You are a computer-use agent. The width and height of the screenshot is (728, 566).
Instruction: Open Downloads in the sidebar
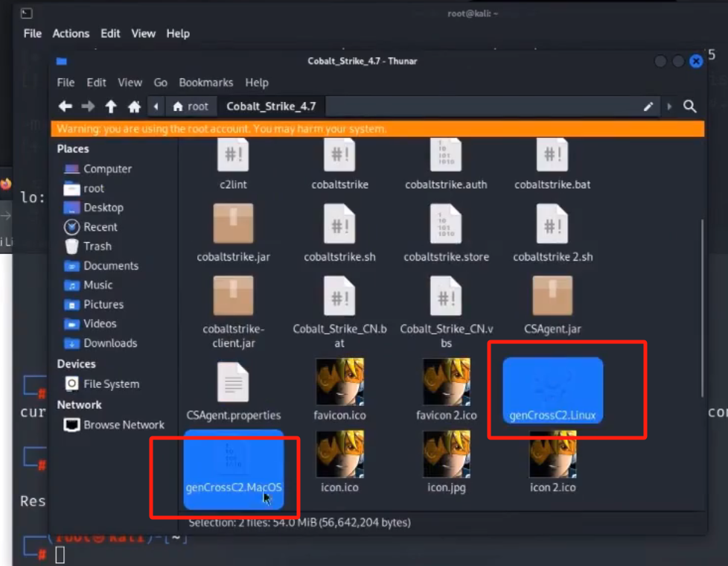tap(100, 343)
